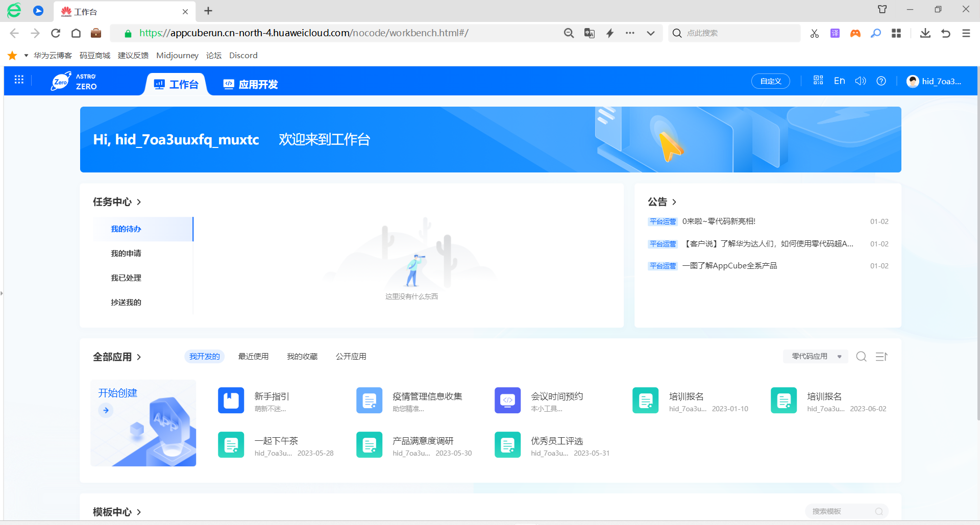Viewport: 980px width, 525px height.
Task: Switch to the 应用开发 tab
Action: pyautogui.click(x=251, y=84)
